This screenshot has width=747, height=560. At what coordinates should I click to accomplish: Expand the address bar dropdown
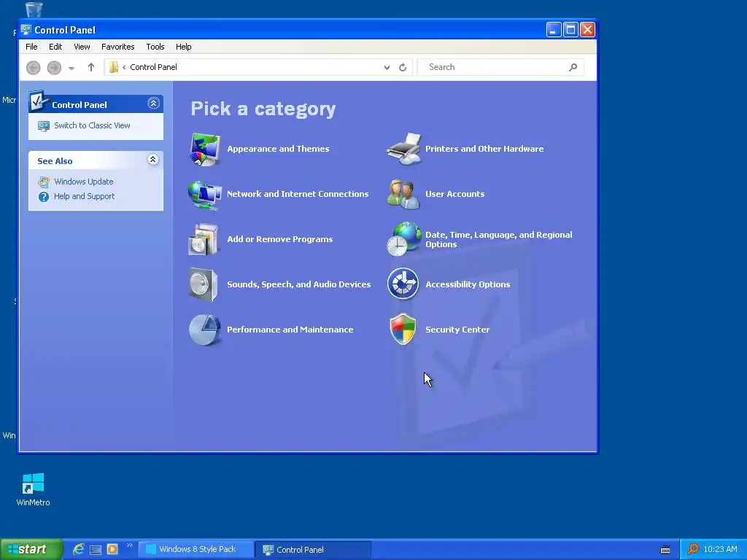pos(387,68)
